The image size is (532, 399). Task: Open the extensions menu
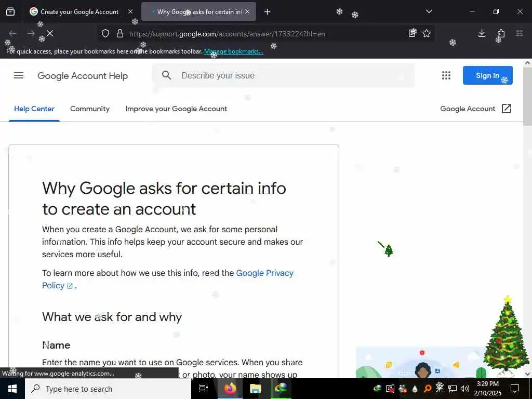click(501, 33)
